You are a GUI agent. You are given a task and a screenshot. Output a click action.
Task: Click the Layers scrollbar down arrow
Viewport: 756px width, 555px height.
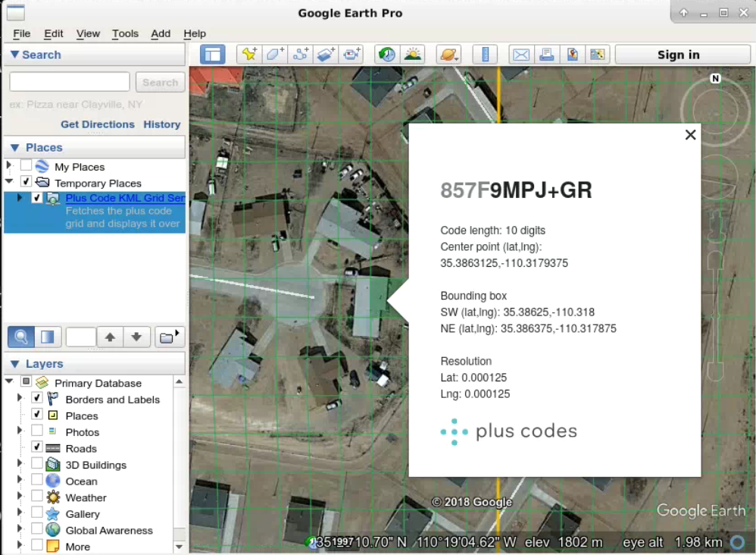click(x=180, y=547)
